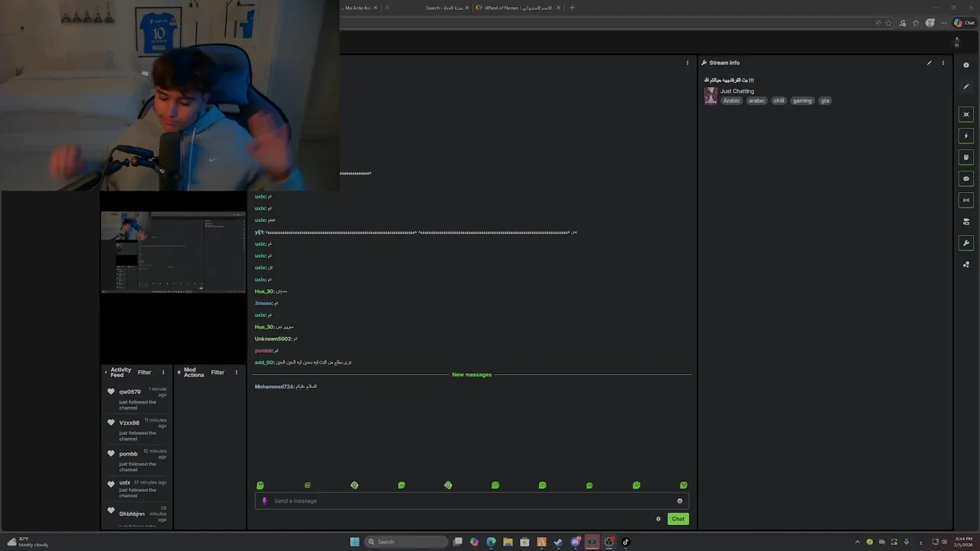This screenshot has height=551, width=980.
Task: Open Mod Actions three-dot menu
Action: click(x=237, y=373)
